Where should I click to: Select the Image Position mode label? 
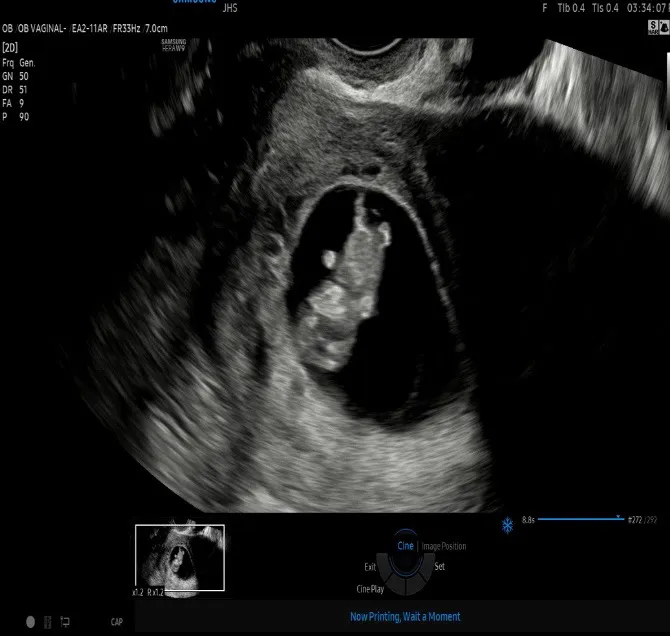click(444, 546)
